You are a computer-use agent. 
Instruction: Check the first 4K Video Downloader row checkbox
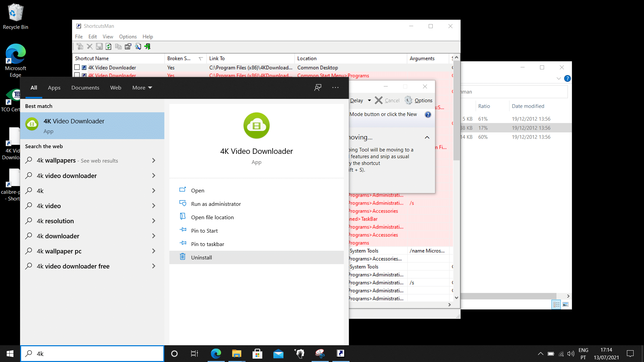click(x=77, y=67)
